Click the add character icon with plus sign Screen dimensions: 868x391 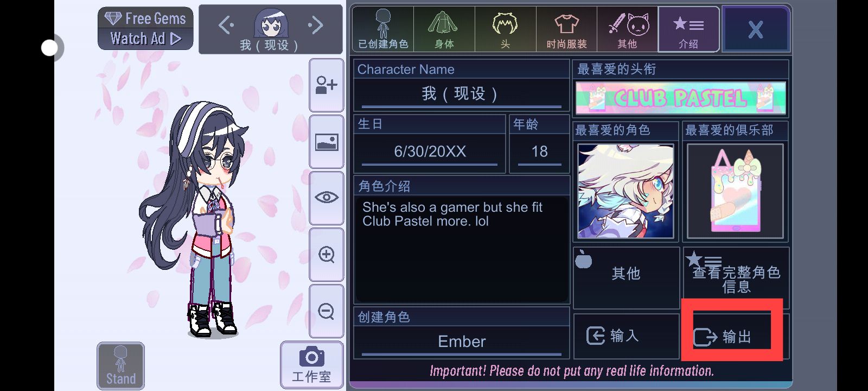327,85
